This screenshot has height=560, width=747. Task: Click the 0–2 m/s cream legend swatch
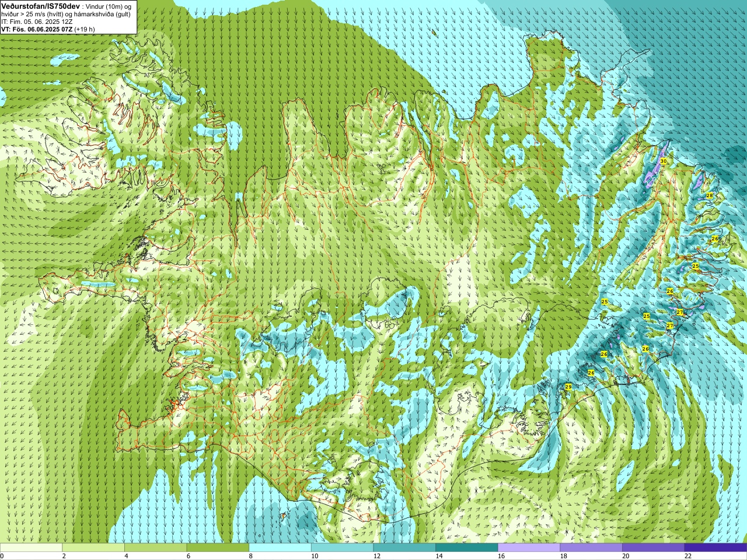click(x=31, y=548)
